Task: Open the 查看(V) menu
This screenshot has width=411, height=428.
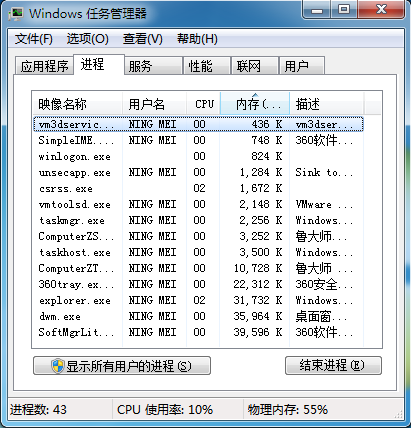Action: pos(143,39)
